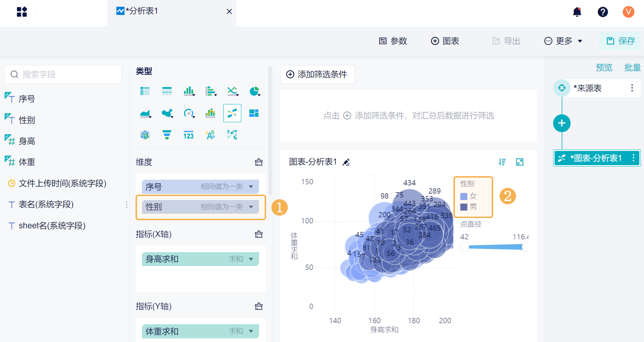The width and height of the screenshot is (644, 342).
Task: Select the *图表-分析表1 node
Action: tap(597, 158)
